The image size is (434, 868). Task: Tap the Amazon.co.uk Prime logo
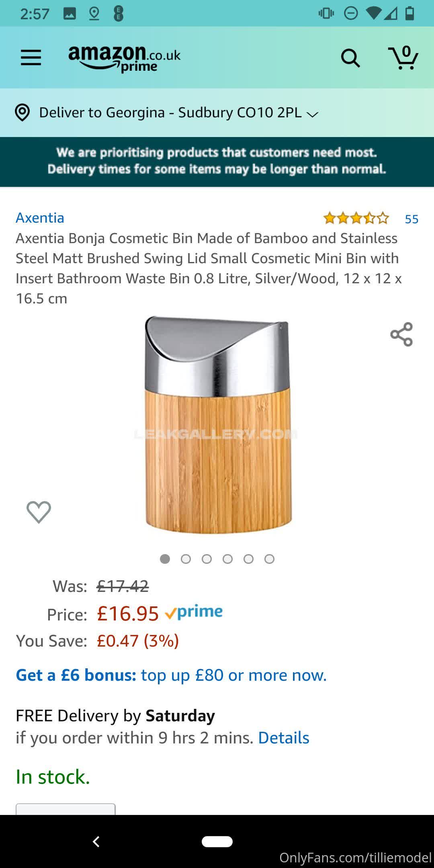coord(124,58)
